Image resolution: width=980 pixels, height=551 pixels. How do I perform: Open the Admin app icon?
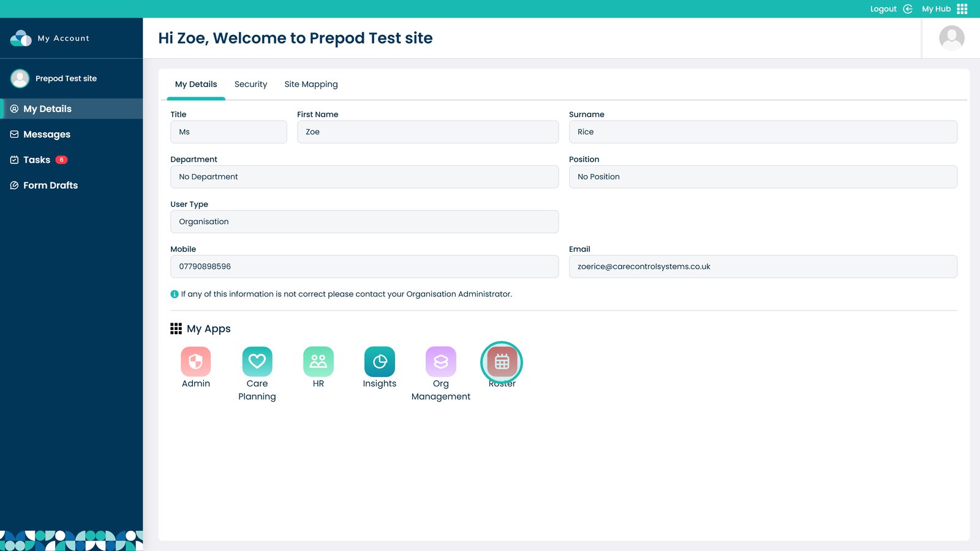195,361
